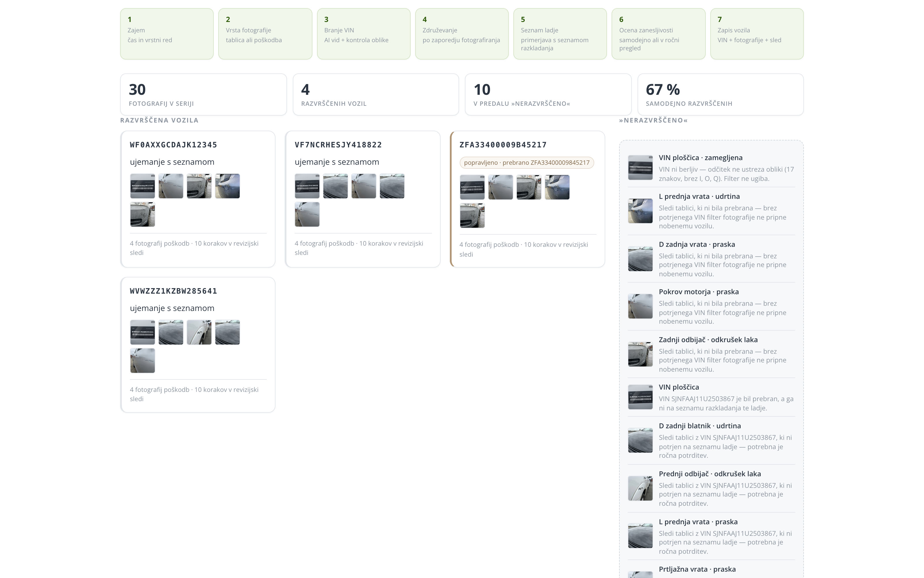Click the 4 Razvrščenih vozil stat card
Screen dimensions: 924x578
pos(376,95)
